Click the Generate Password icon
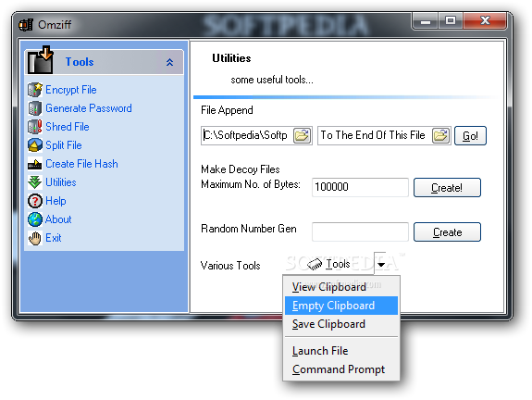 point(34,108)
